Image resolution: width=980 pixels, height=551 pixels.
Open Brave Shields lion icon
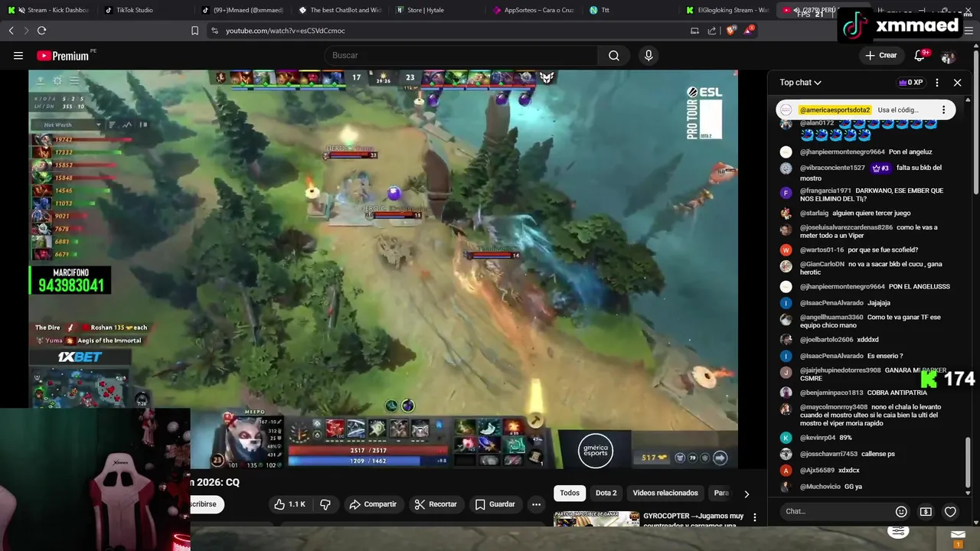(731, 31)
